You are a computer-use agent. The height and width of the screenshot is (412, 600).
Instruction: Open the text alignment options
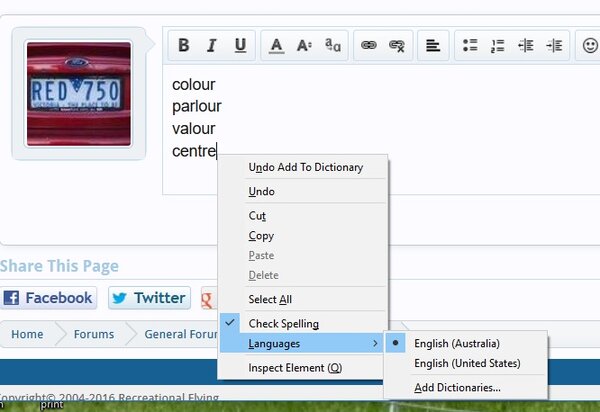click(433, 45)
